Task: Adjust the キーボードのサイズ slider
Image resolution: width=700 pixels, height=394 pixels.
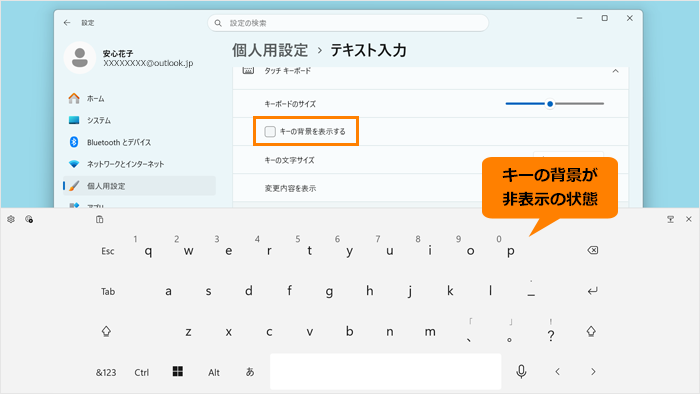Action: tap(554, 104)
